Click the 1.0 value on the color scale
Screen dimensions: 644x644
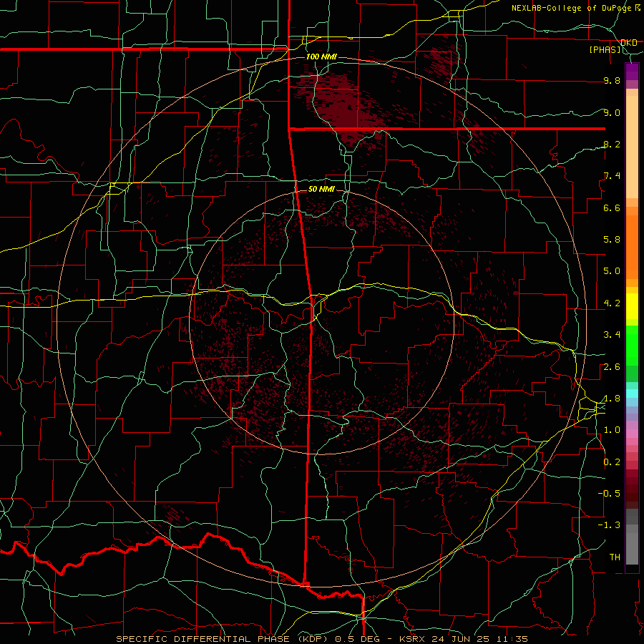[x=612, y=430]
